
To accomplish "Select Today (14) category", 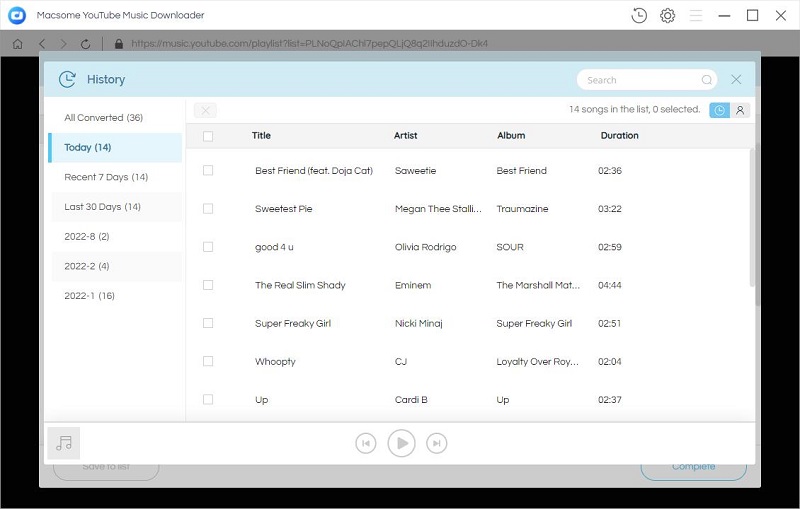I will click(x=115, y=147).
